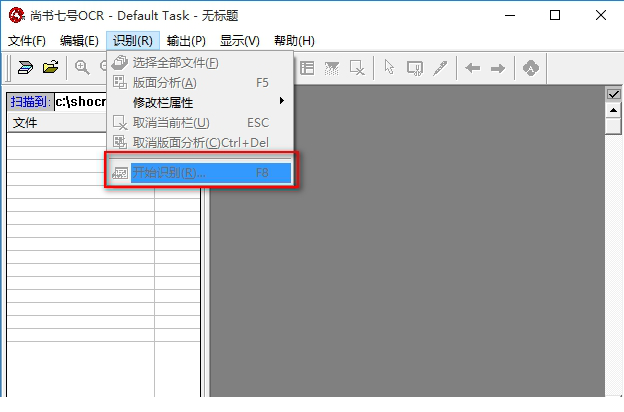624x412 pixels.
Task: Click the 尚书七号OCR app icon in title bar
Action: (17, 16)
